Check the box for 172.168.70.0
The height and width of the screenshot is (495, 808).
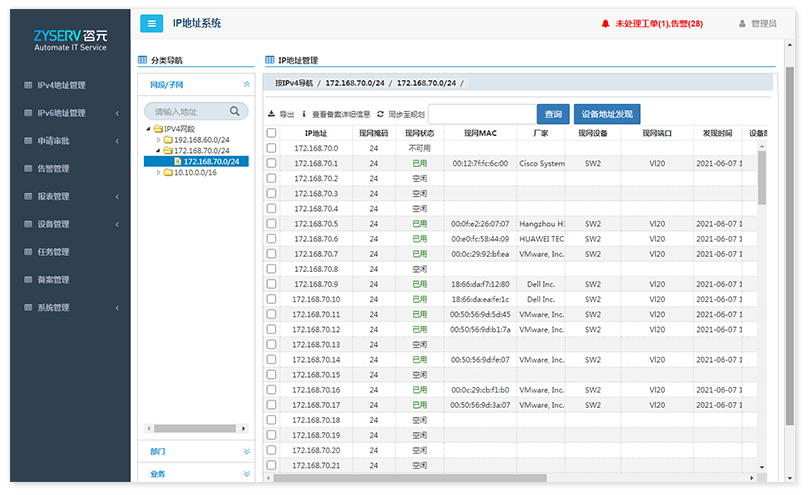(272, 148)
